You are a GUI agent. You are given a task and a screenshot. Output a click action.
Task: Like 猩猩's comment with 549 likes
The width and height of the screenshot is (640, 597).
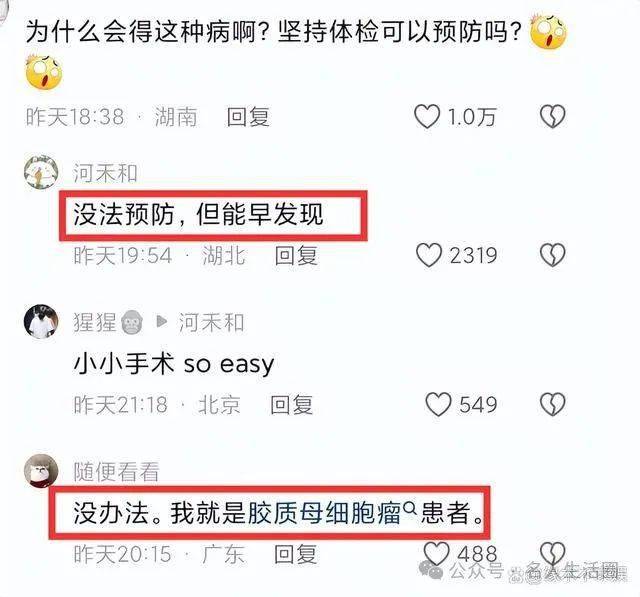pyautogui.click(x=438, y=404)
